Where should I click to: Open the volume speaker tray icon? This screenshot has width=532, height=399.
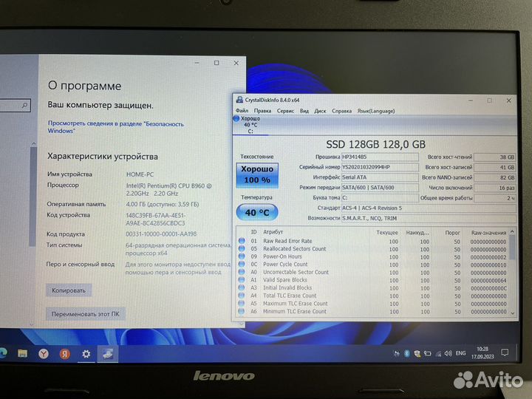pos(449,353)
